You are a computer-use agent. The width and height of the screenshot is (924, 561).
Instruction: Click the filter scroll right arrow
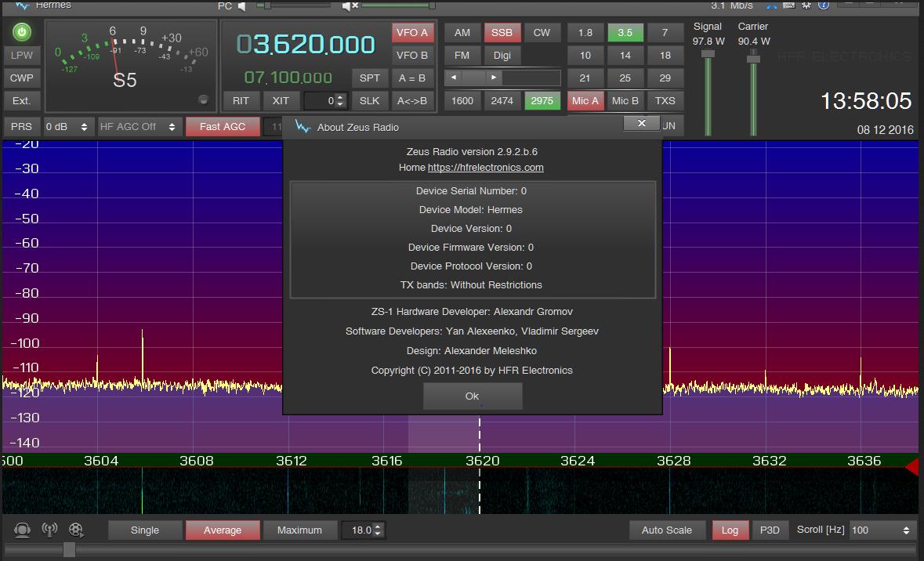pyautogui.click(x=494, y=78)
